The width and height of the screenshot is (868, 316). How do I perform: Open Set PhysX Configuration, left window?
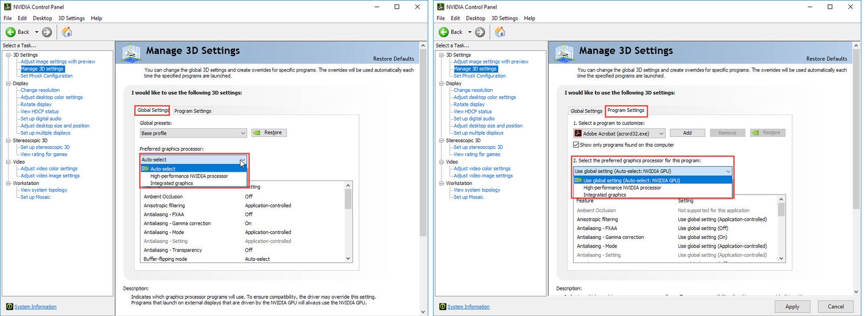coord(46,76)
